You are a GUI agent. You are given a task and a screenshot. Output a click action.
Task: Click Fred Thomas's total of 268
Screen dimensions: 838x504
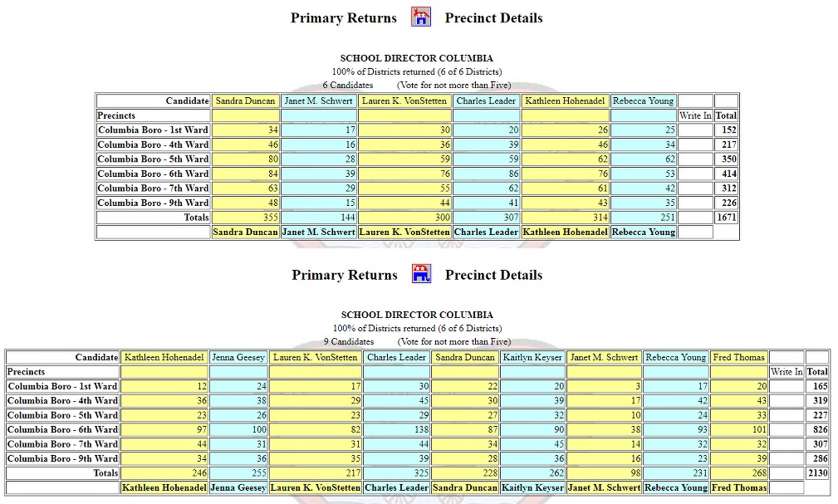738,473
